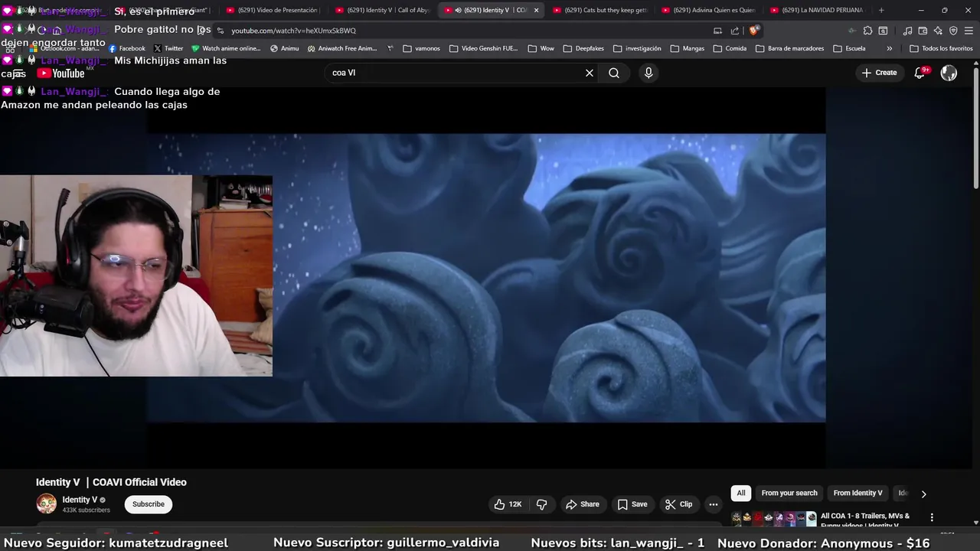Open the VPN shield icon
Image resolution: width=980 pixels, height=551 pixels.
click(953, 31)
